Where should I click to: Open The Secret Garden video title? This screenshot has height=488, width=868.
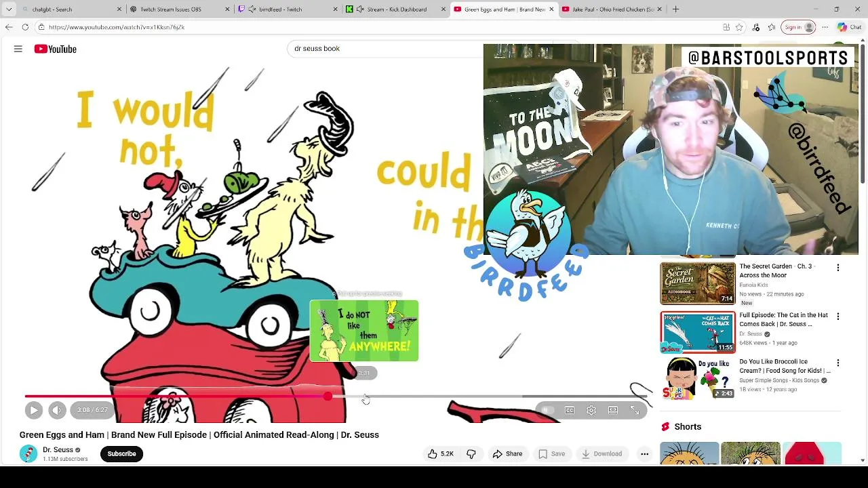click(776, 270)
